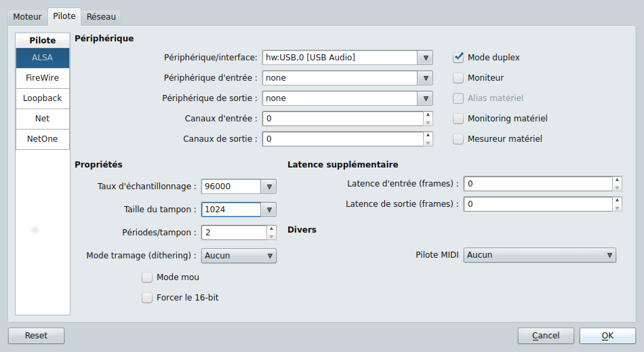Increment Latence de sortie value
644x352 pixels.
pos(617,200)
